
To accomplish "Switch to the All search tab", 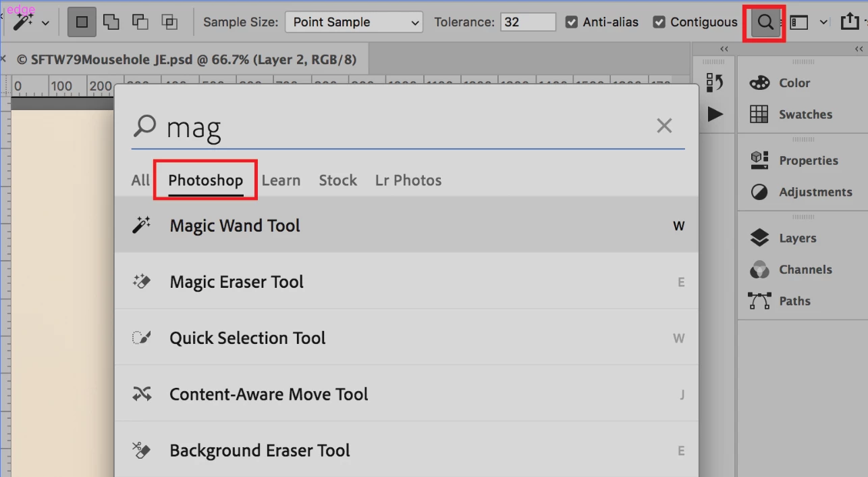I will (x=140, y=180).
